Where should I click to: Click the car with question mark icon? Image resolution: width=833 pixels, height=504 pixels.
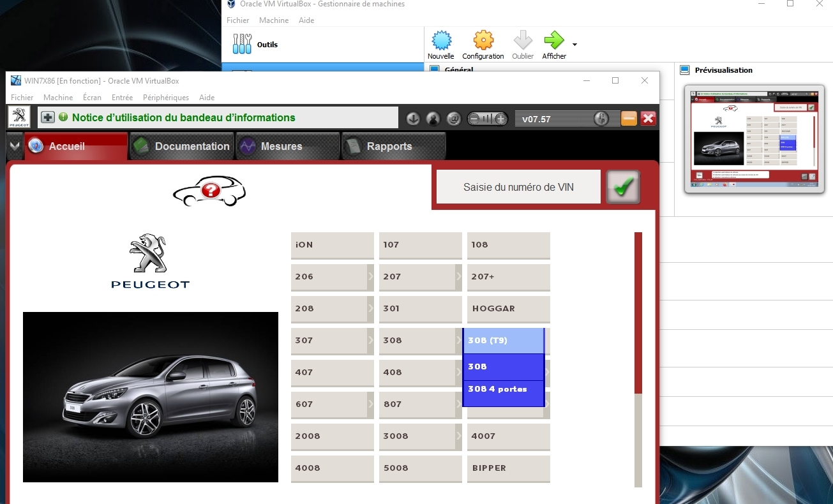(x=209, y=191)
